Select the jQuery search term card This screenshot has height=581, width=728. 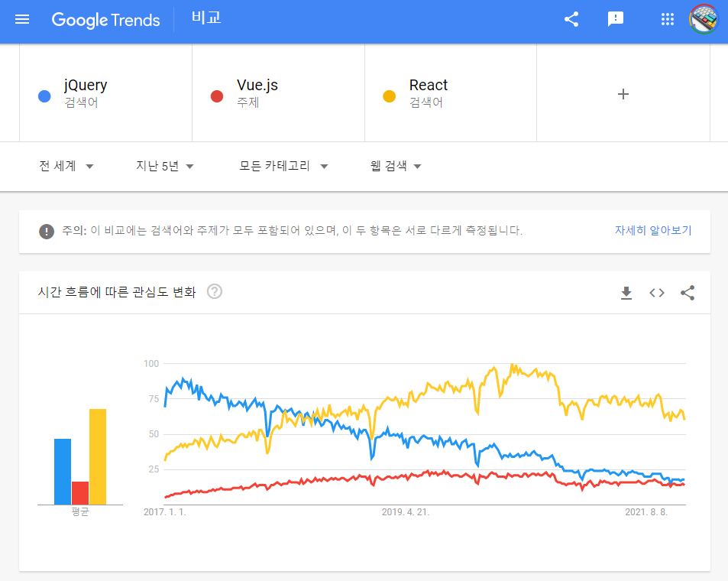click(x=106, y=93)
